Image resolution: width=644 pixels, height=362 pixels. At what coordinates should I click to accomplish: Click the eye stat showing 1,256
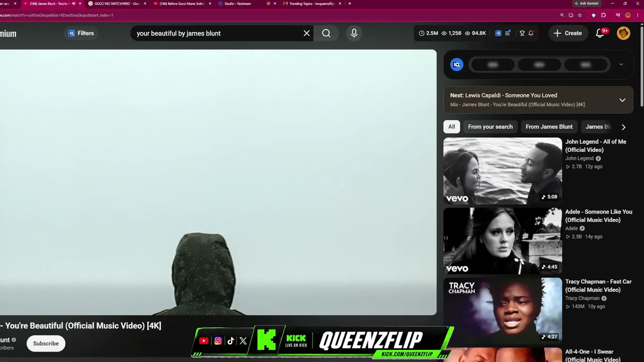tap(451, 33)
